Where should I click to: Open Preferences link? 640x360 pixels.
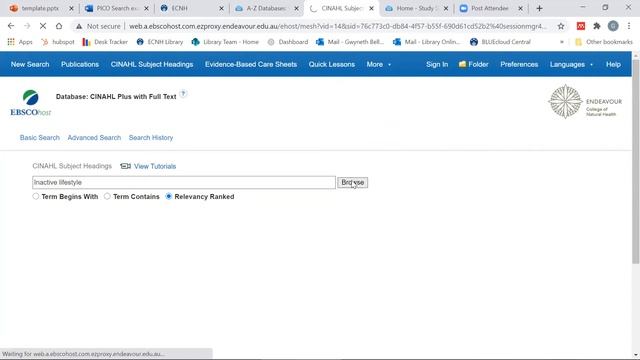[x=519, y=64]
